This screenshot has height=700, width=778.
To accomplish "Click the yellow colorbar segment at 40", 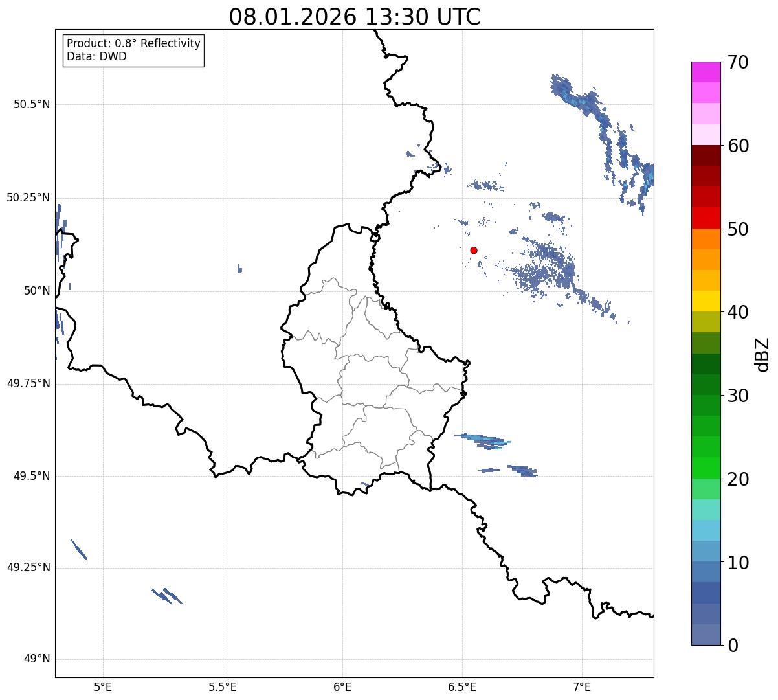I will (x=706, y=301).
